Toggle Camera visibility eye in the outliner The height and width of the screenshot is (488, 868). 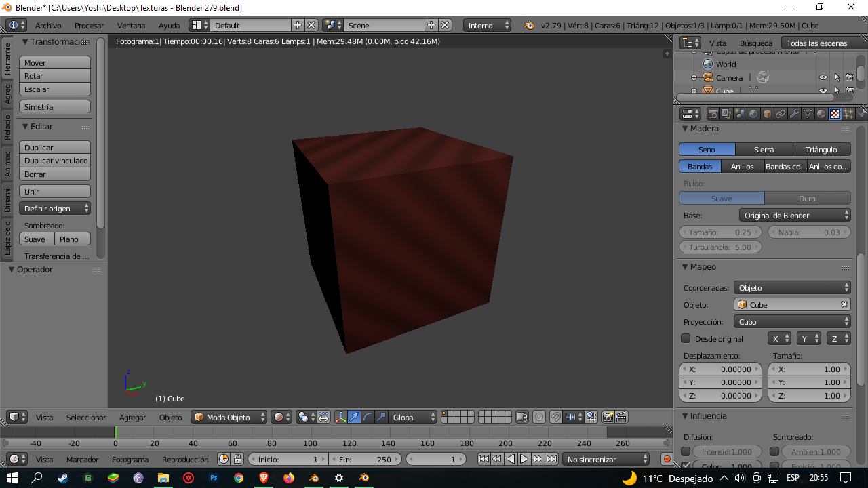coord(823,78)
